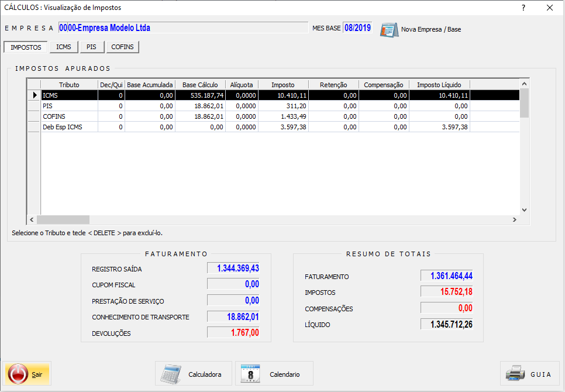Click the Sair button label

(37, 374)
